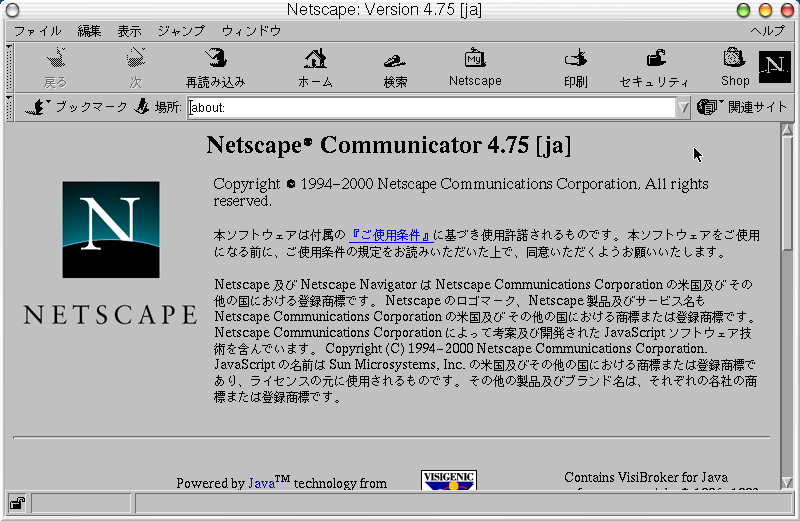Click the green title bar button
Viewport: 800px width, 521px height.
point(743,10)
